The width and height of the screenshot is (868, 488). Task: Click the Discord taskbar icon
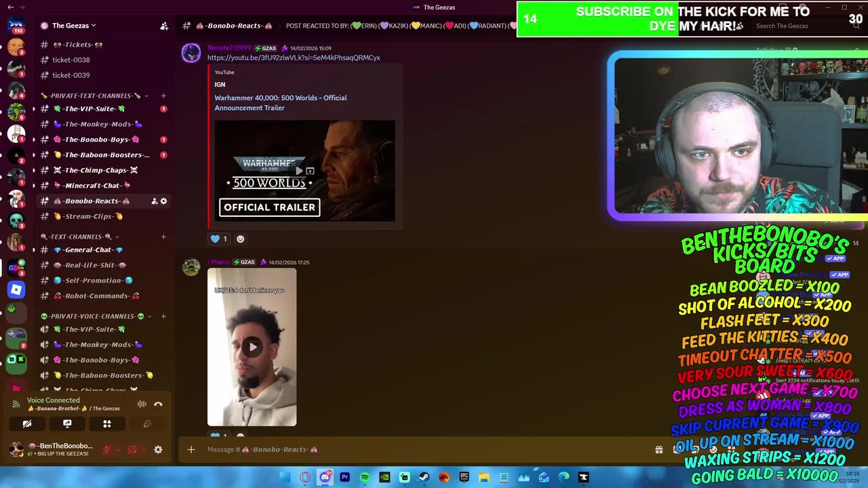point(325,477)
